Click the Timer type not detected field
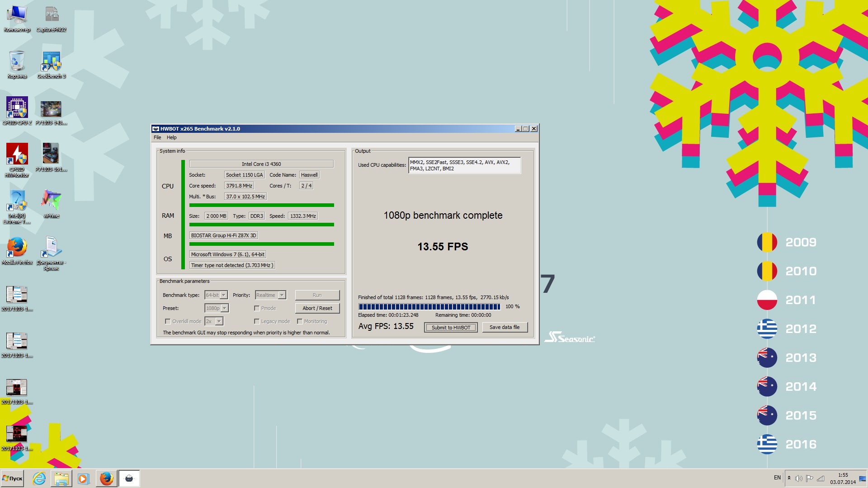 [232, 265]
